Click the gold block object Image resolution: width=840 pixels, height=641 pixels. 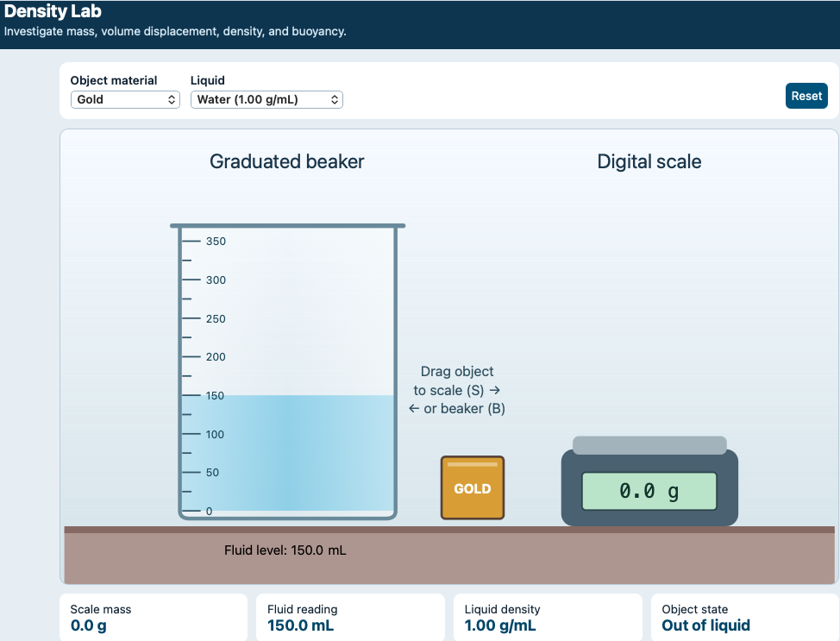click(472, 487)
